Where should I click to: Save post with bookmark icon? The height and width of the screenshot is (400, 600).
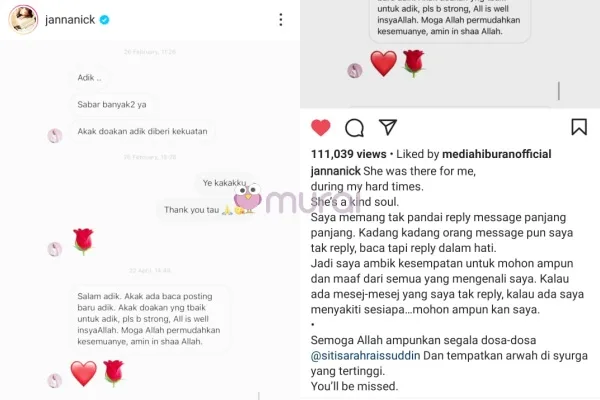click(579, 127)
